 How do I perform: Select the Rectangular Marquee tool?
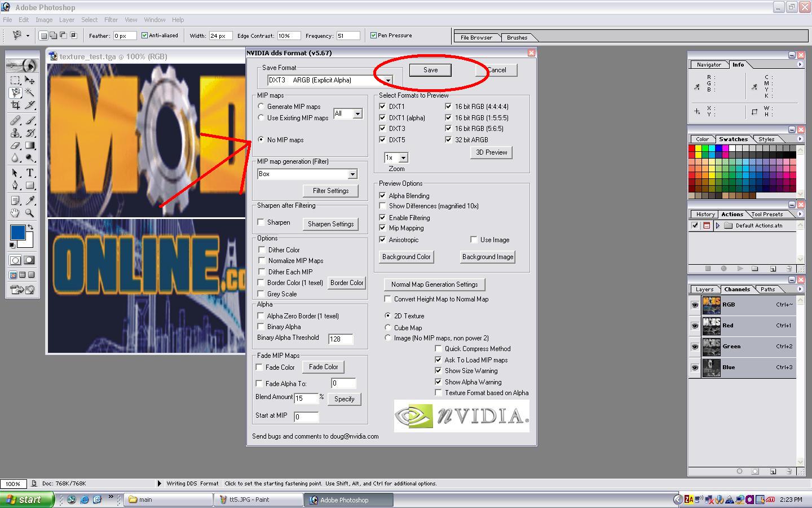[16, 80]
